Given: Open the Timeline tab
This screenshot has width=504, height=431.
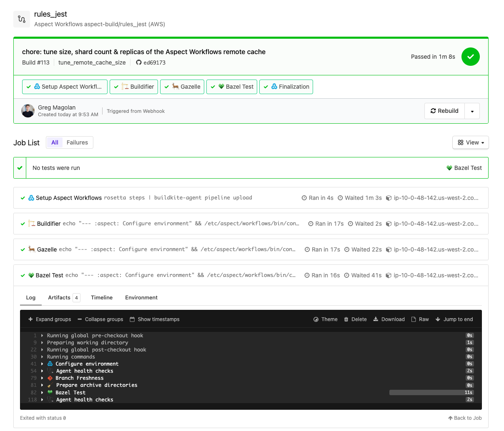Looking at the screenshot, I should [x=102, y=298].
